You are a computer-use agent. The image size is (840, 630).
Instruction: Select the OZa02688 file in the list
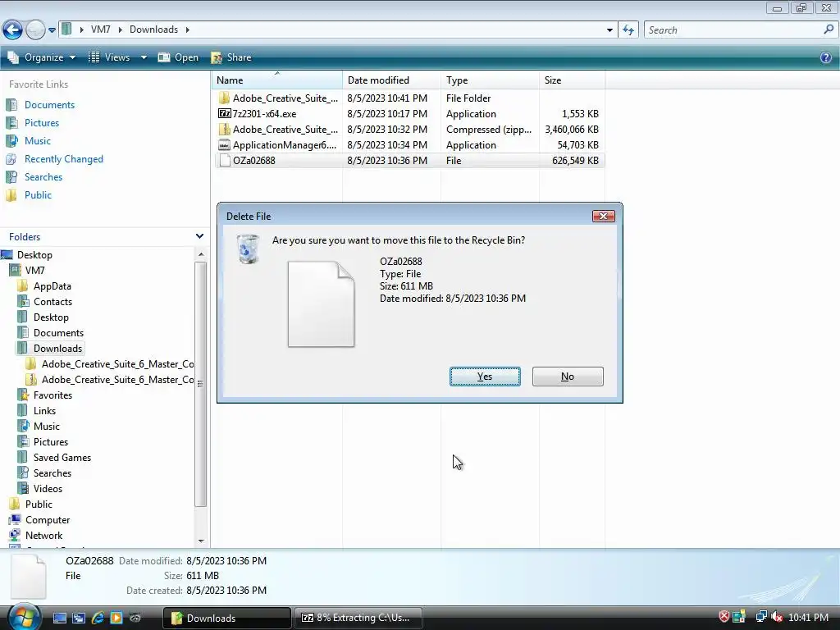[409, 160]
